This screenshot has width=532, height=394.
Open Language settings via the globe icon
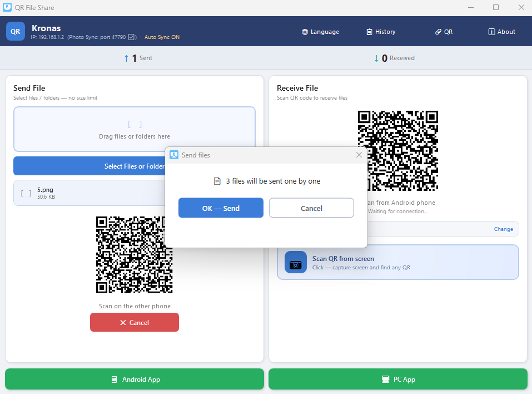304,32
